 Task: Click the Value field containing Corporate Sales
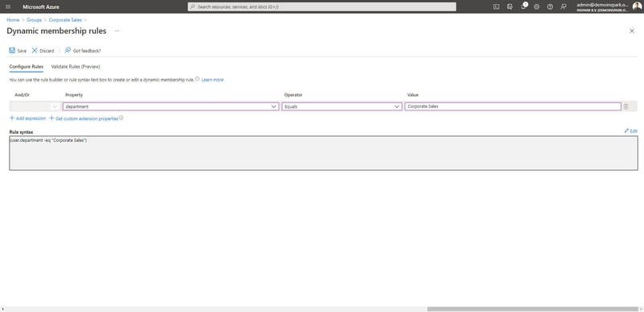(x=513, y=106)
